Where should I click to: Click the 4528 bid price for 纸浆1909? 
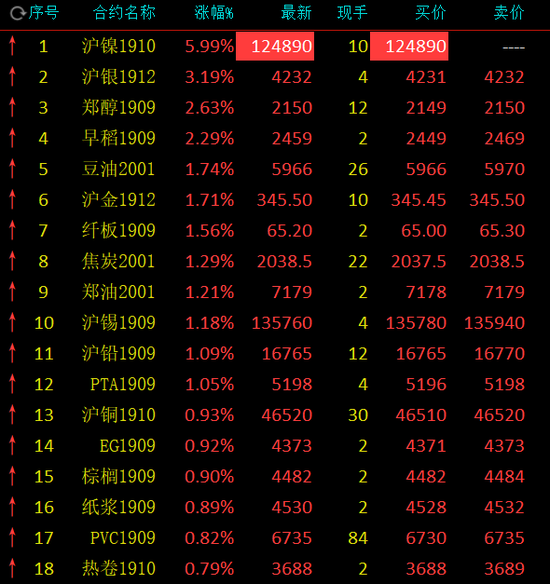(426, 507)
